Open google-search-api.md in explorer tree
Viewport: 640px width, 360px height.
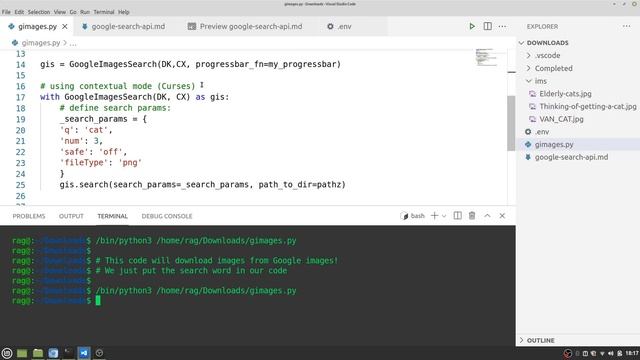(x=571, y=157)
